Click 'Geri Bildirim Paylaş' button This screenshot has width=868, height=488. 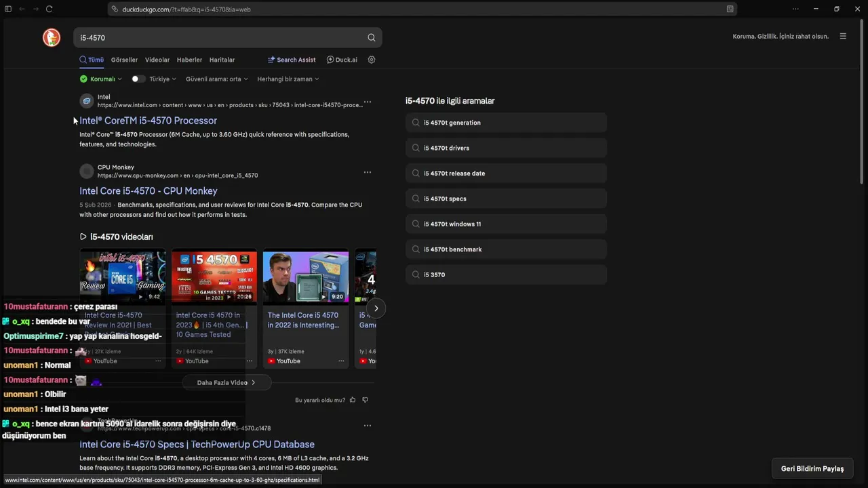click(x=812, y=468)
